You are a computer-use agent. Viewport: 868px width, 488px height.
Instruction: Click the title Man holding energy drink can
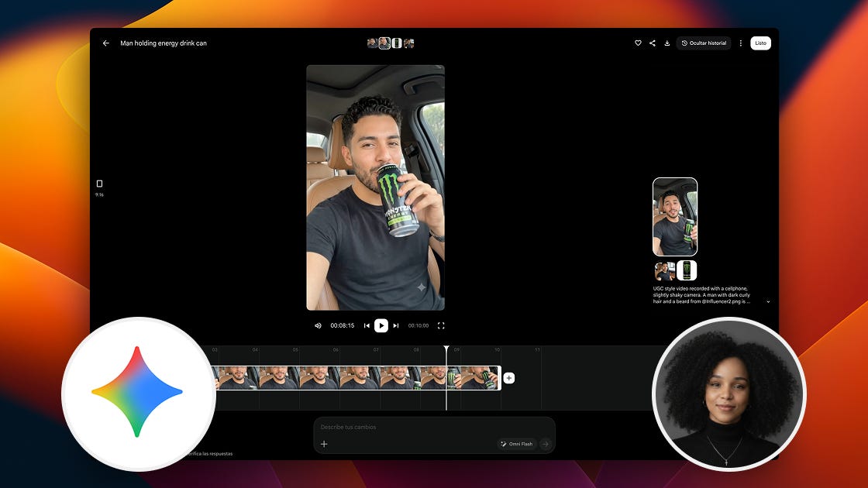coord(164,43)
